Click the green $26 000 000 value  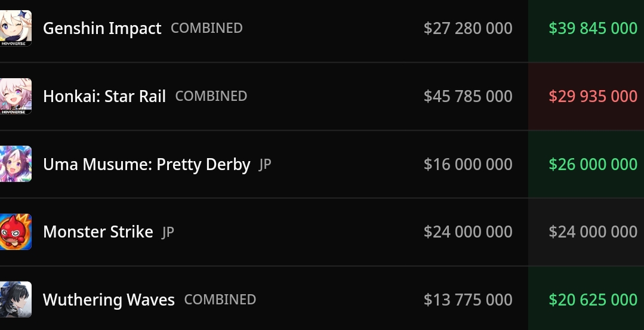593,164
